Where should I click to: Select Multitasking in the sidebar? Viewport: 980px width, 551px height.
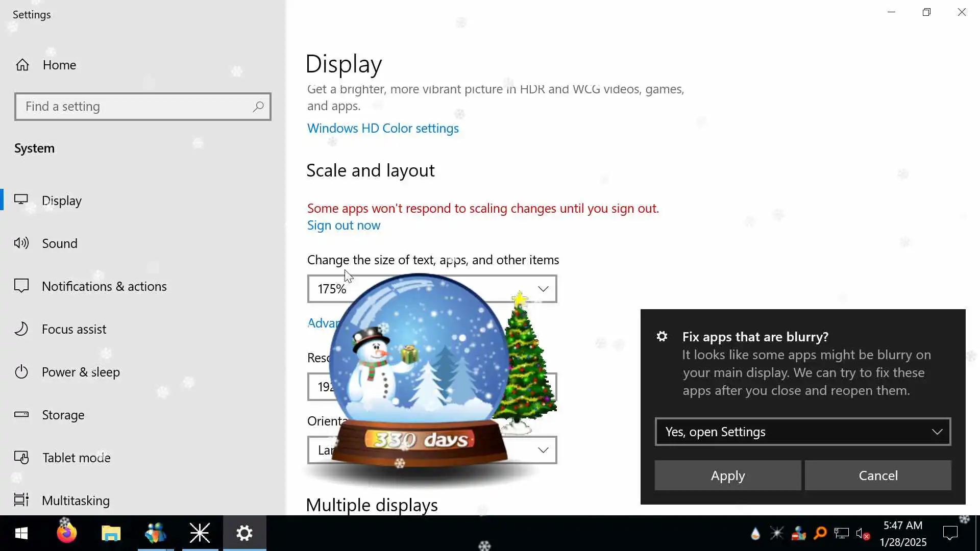(x=76, y=500)
